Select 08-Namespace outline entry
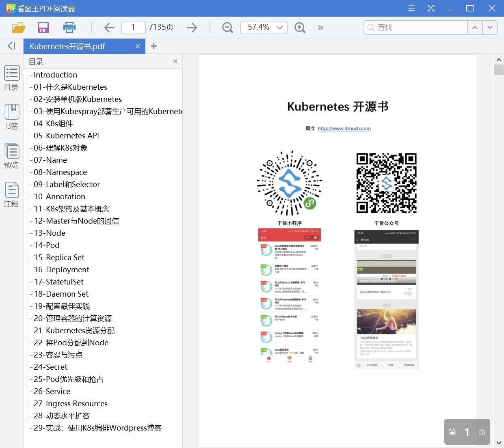The height and width of the screenshot is (448, 504). coord(60,172)
